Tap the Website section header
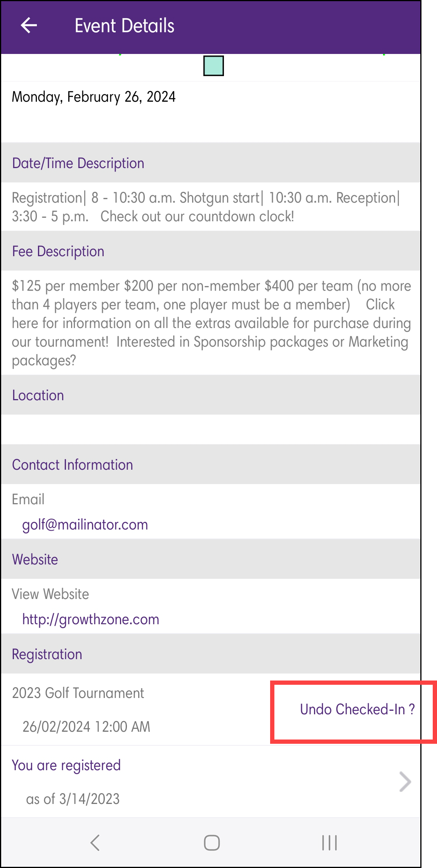Screen dimensions: 437x868 tap(35, 560)
